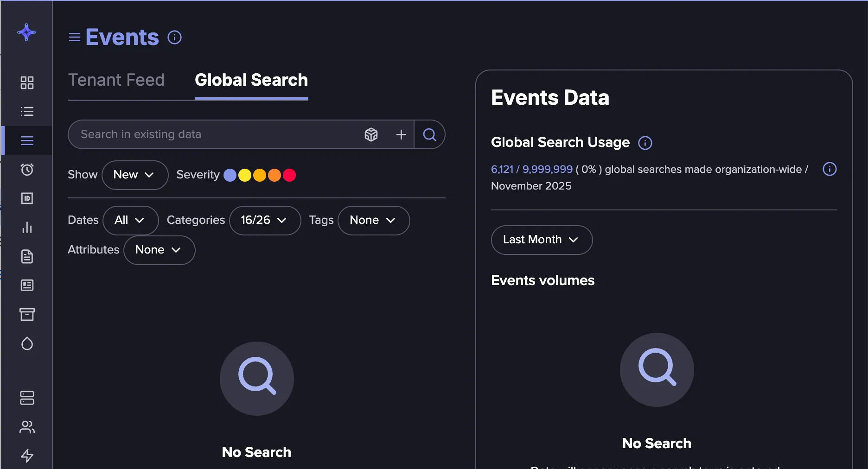This screenshot has height=469, width=868.
Task: Open the lightning bolt icon in sidebar
Action: (27, 456)
